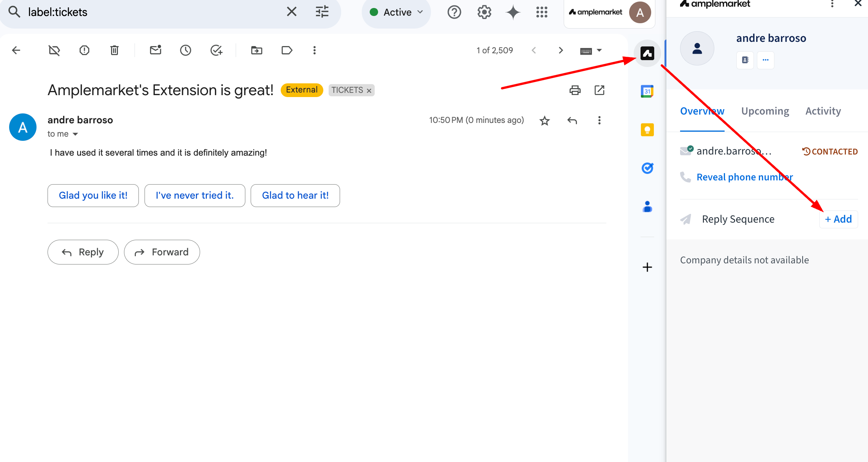Add email to Tasks

[216, 50]
